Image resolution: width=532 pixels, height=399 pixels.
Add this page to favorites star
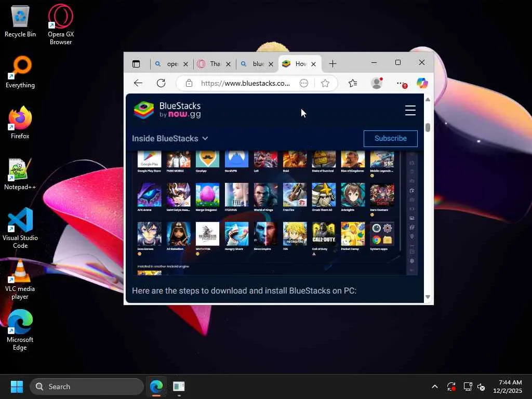click(x=325, y=83)
